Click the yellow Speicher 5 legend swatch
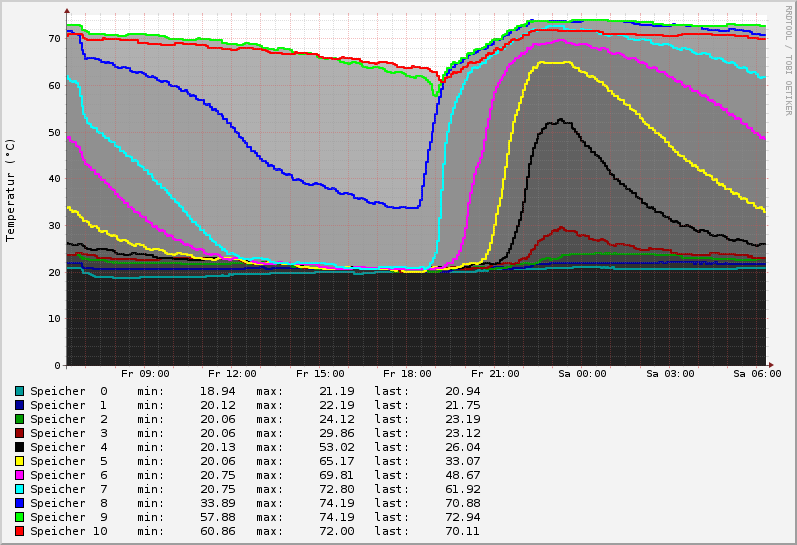 coord(19,461)
